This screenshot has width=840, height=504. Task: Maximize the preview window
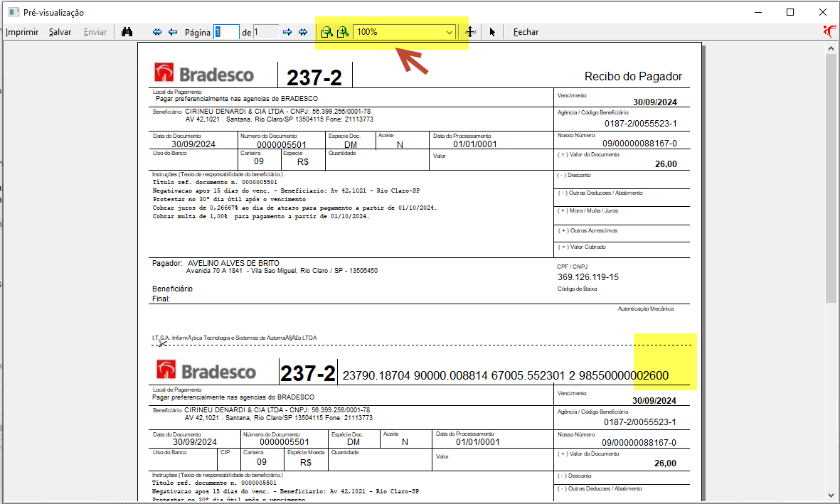tap(790, 12)
